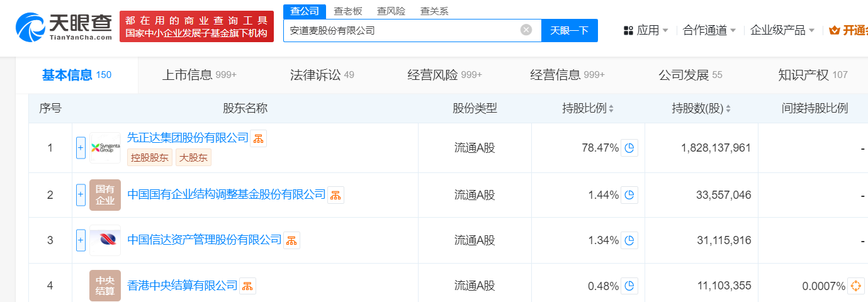The width and height of the screenshot is (868, 302).
Task: Open the TianYanCha logo homepage
Action: pos(63,26)
